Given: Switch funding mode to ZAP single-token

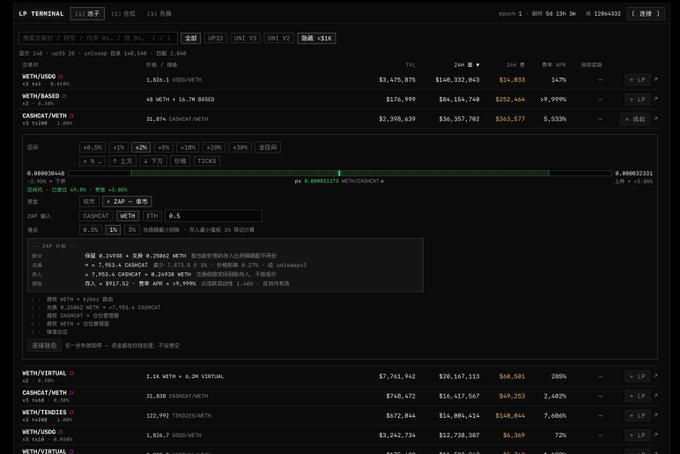Looking at the screenshot, I should coord(127,202).
